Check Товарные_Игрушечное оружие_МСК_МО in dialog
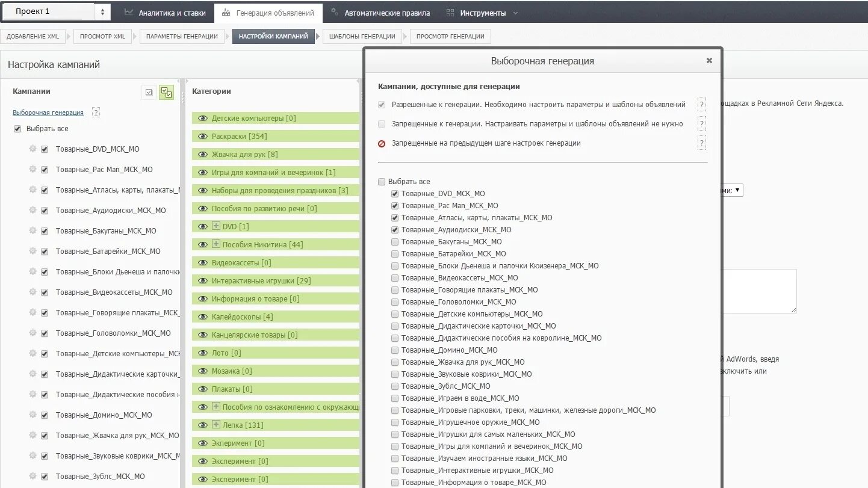The image size is (868, 488). (395, 422)
